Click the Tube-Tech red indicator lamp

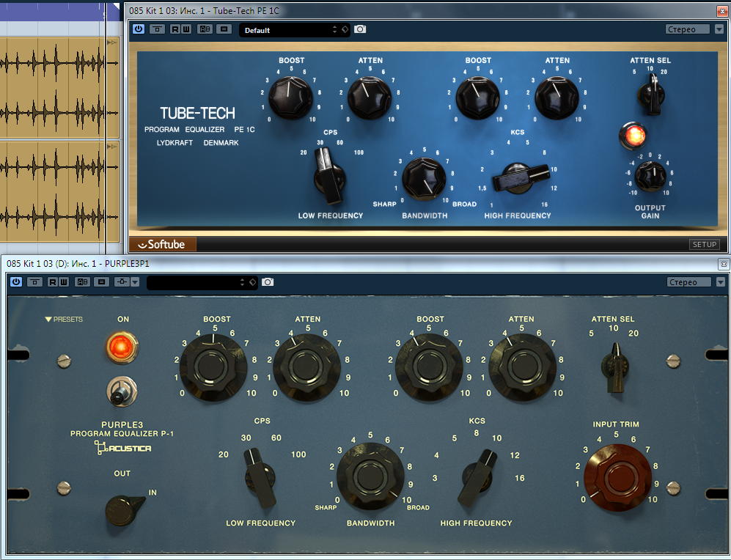click(x=633, y=136)
